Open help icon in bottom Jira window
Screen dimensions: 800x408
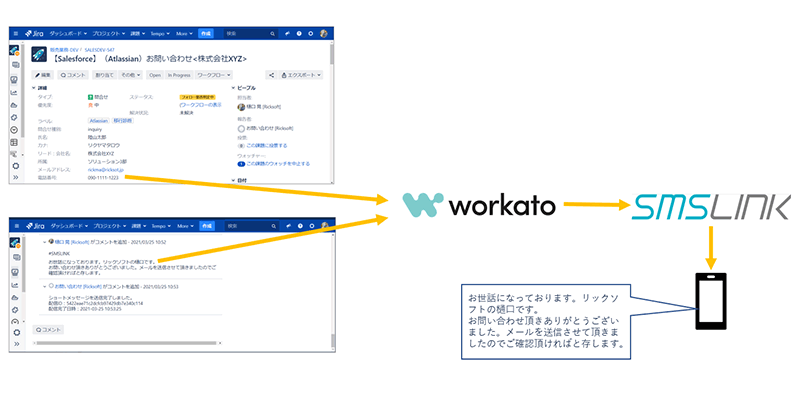(x=301, y=226)
